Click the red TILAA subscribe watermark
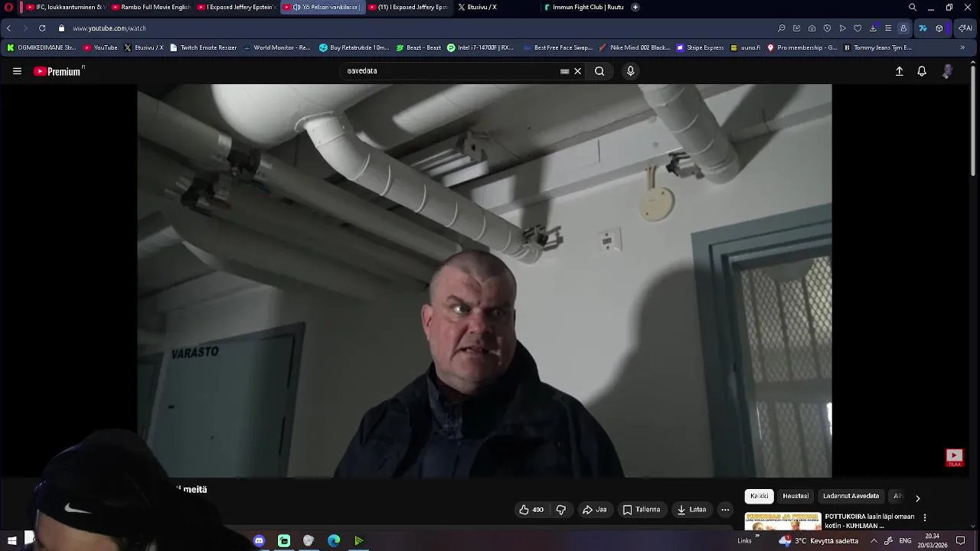The image size is (980, 551). tap(954, 458)
